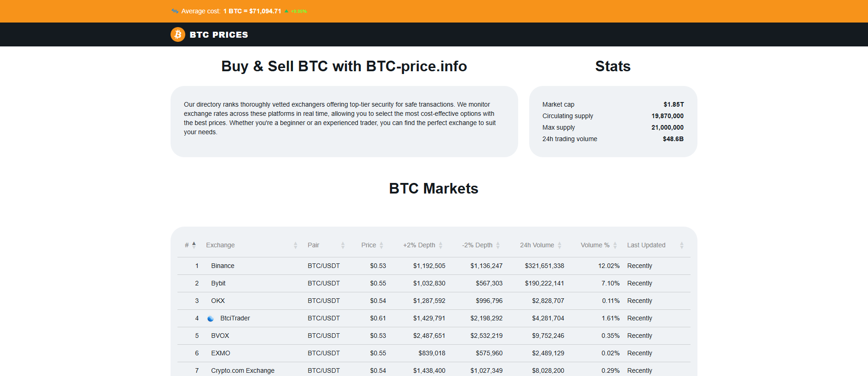
Task: Open the OKX exchange entry
Action: [218, 301]
